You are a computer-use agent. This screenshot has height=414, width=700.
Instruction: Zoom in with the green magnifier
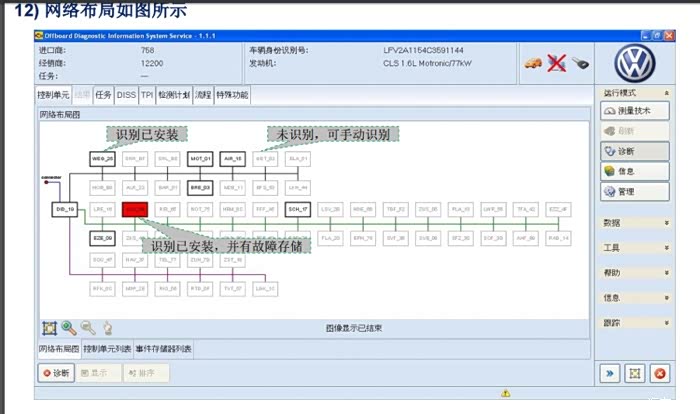(69, 328)
